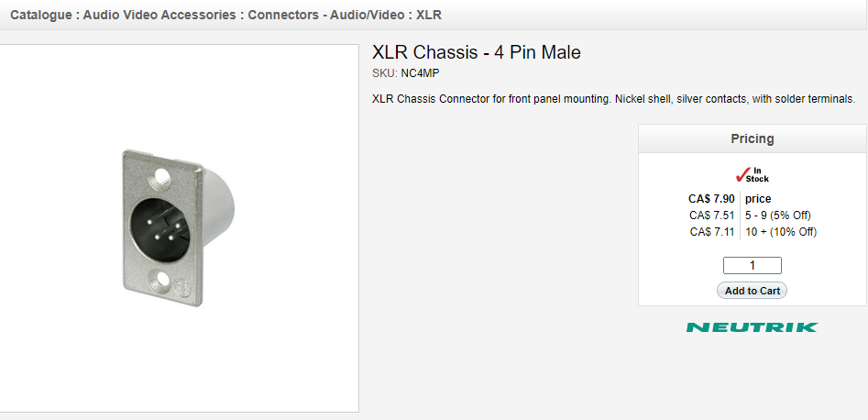The height and width of the screenshot is (420, 868).
Task: Click the SKU: label
Action: 384,73
